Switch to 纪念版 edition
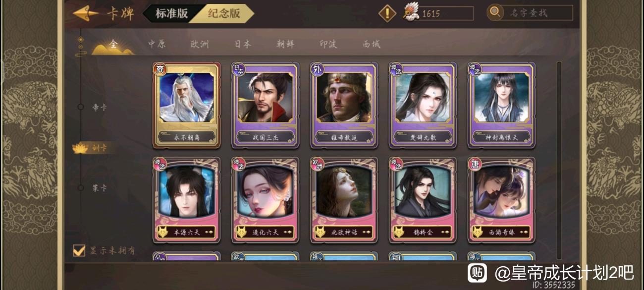This screenshot has height=290, width=644. (224, 13)
